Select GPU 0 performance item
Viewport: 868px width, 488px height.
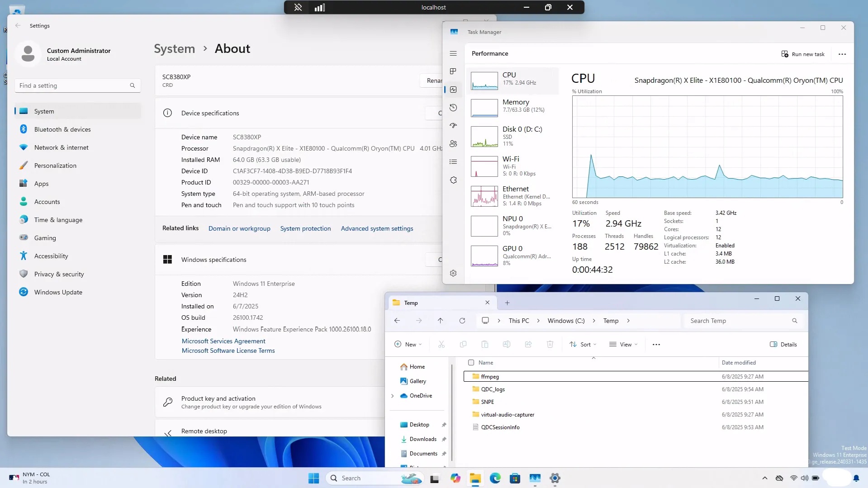click(x=512, y=256)
